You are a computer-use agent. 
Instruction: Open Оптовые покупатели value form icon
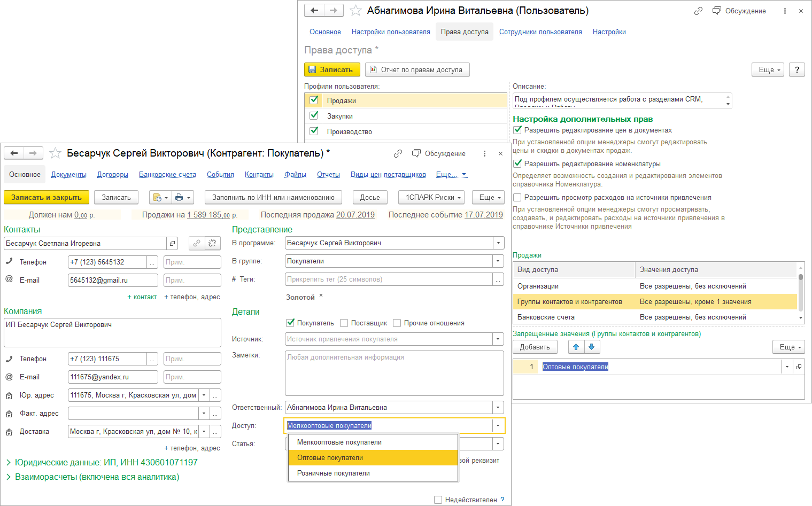(799, 367)
